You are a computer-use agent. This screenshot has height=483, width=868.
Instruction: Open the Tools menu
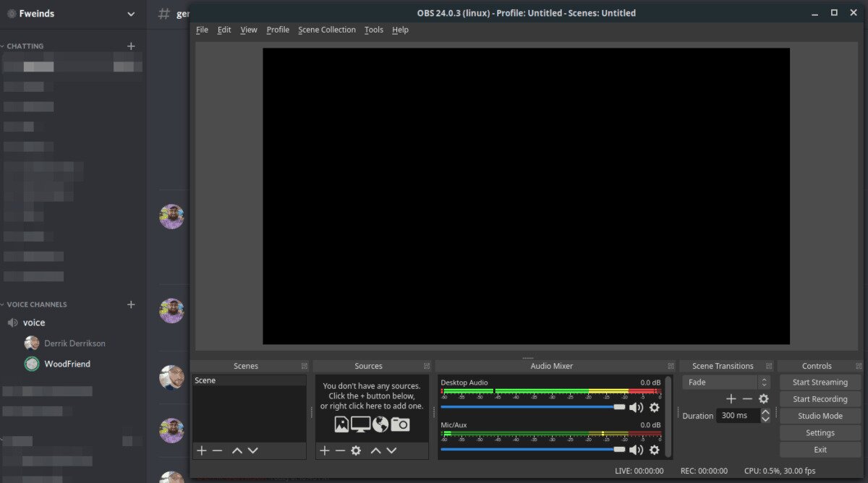[x=373, y=30]
